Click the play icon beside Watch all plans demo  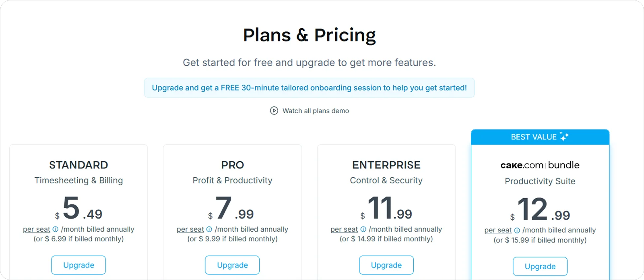tap(274, 111)
